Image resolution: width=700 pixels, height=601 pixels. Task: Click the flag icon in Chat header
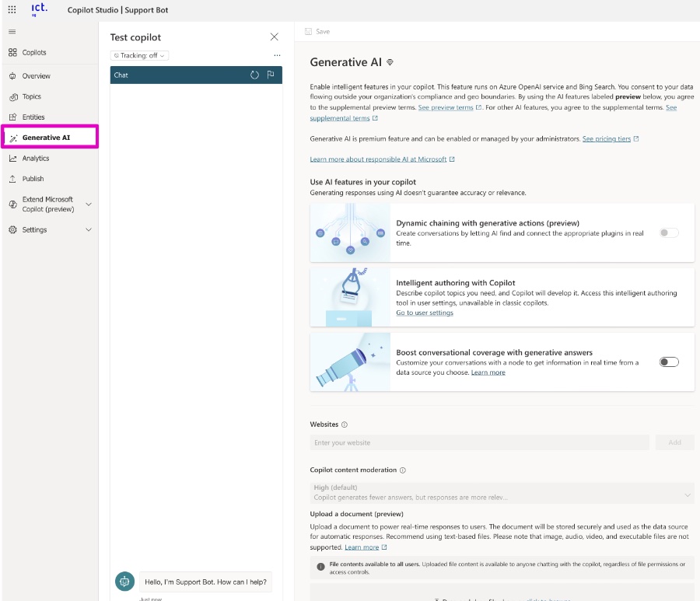pos(271,75)
